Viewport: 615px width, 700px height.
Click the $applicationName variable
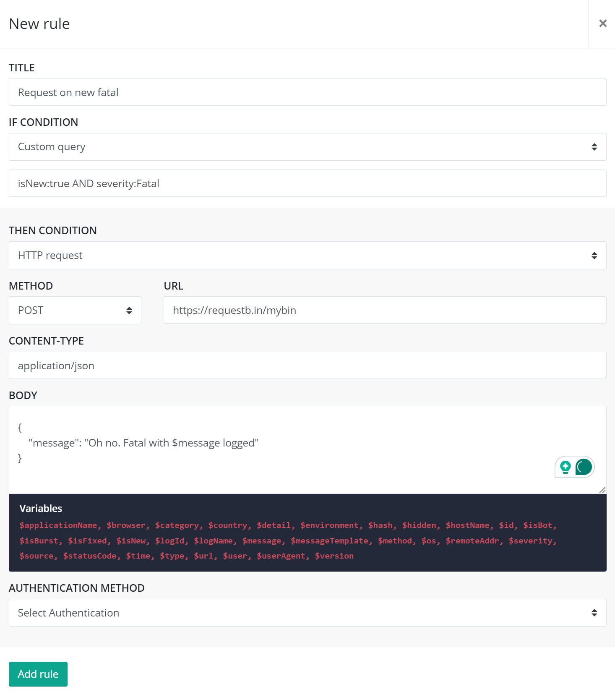tap(58, 525)
